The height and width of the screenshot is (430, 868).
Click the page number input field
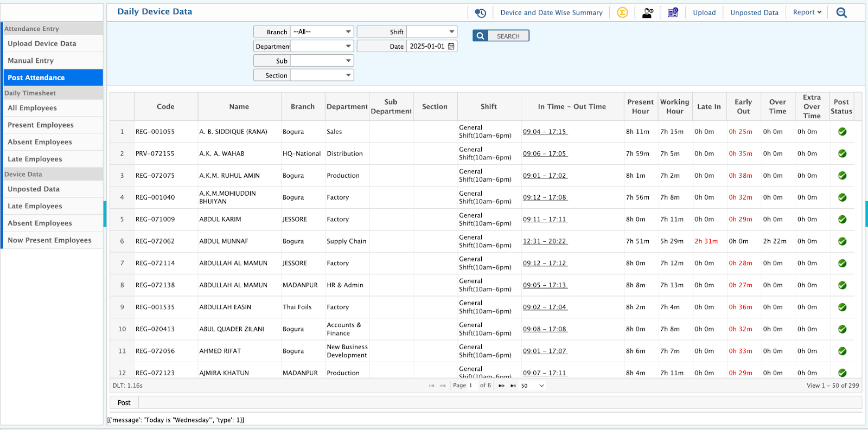[x=471, y=386]
